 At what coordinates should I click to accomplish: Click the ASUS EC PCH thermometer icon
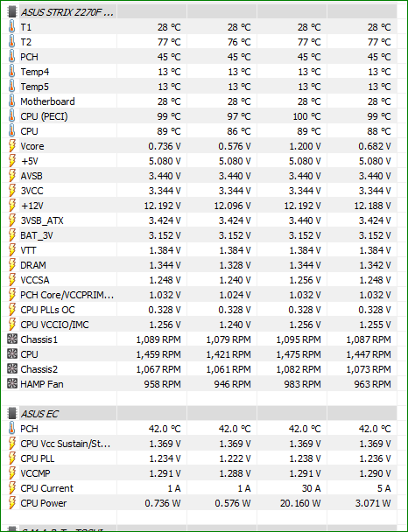[x=12, y=429]
